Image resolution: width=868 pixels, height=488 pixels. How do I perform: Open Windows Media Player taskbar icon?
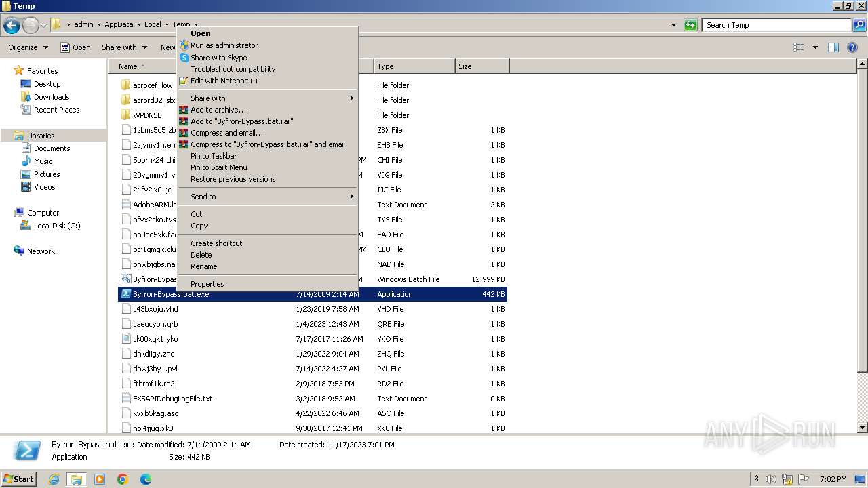(x=100, y=479)
